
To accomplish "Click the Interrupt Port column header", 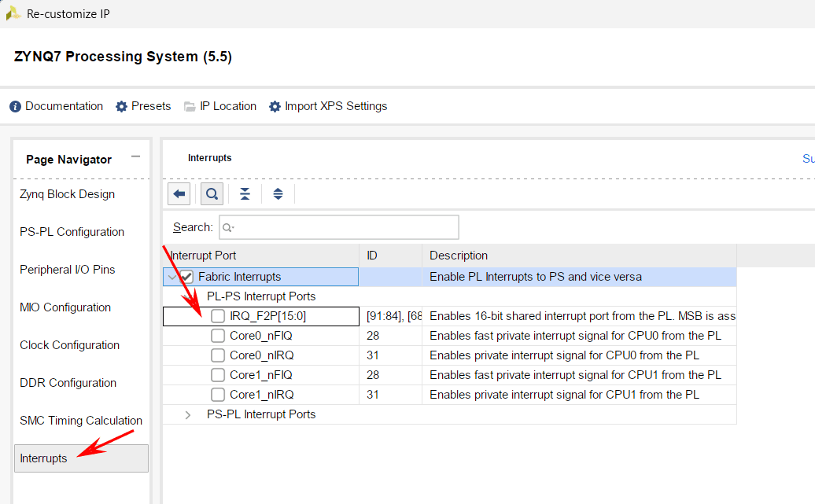I will coord(261,256).
